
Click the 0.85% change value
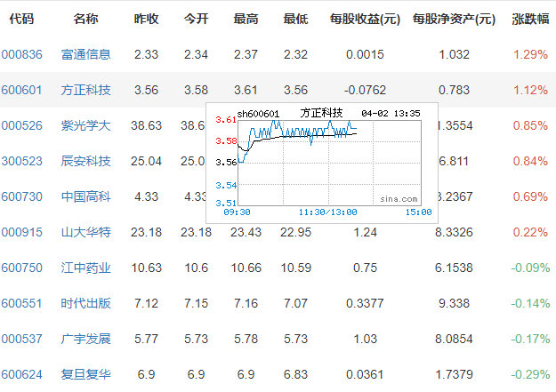click(x=530, y=125)
